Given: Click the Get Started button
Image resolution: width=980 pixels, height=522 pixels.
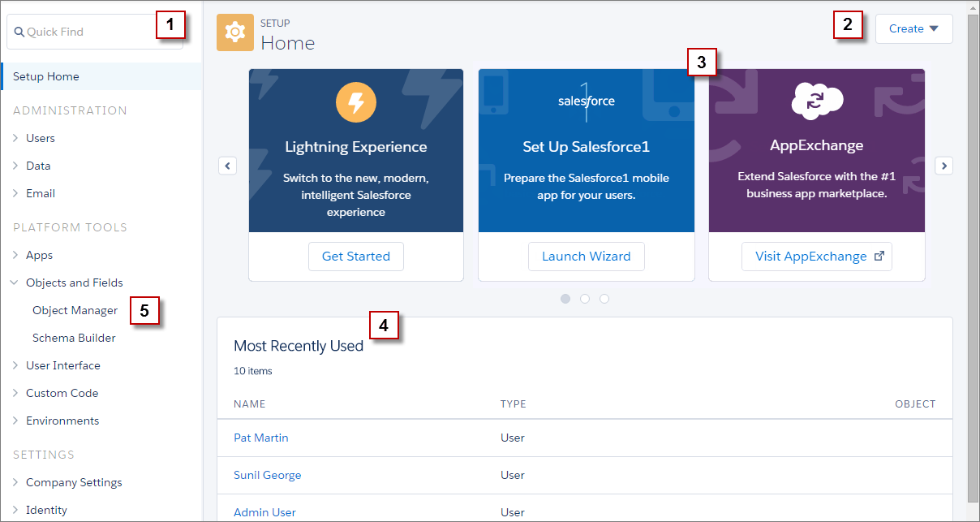Looking at the screenshot, I should [x=356, y=257].
